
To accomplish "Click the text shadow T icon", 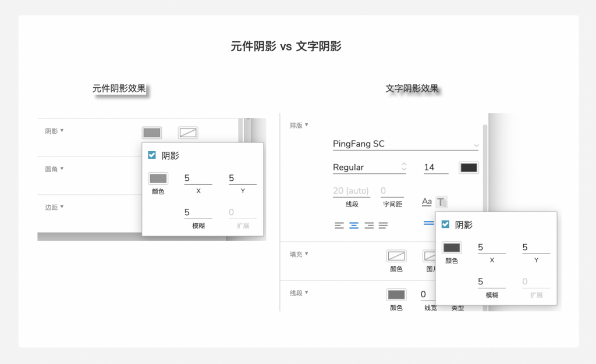I will coord(441,202).
